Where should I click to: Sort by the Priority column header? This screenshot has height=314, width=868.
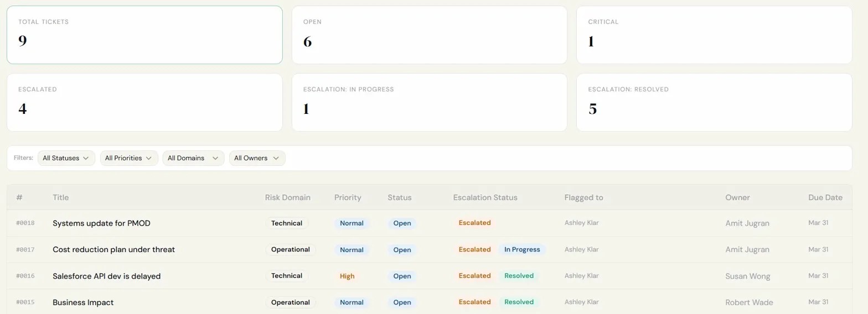tap(348, 197)
